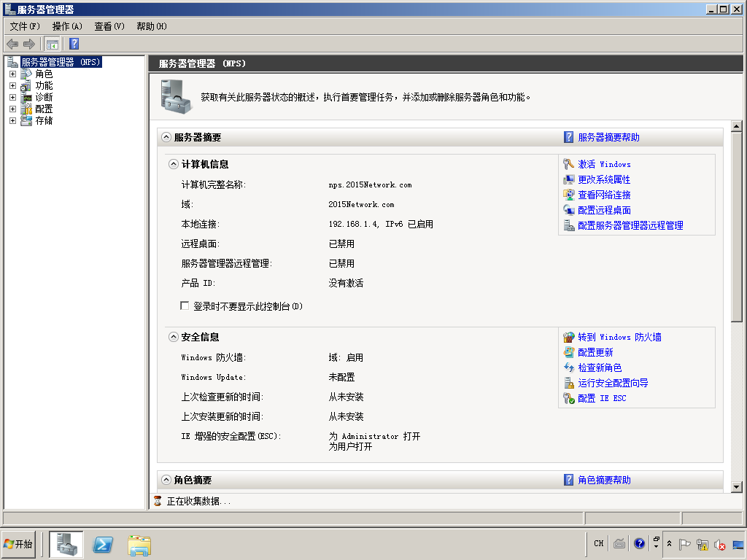Image resolution: width=747 pixels, height=560 pixels.
Task: Click the 功能 node icon in tree
Action: [26, 86]
